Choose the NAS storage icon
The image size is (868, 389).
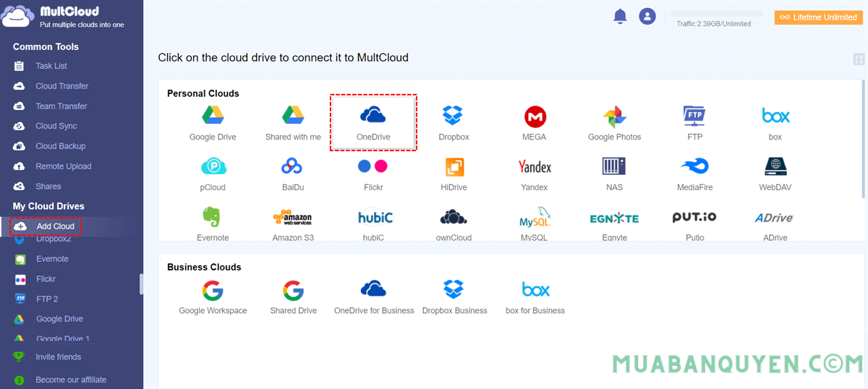coord(614,167)
